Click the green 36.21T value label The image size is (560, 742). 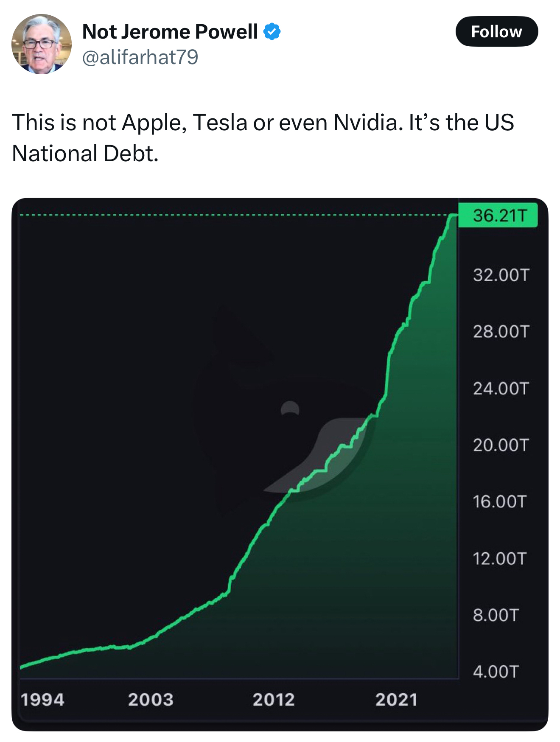[x=499, y=216]
